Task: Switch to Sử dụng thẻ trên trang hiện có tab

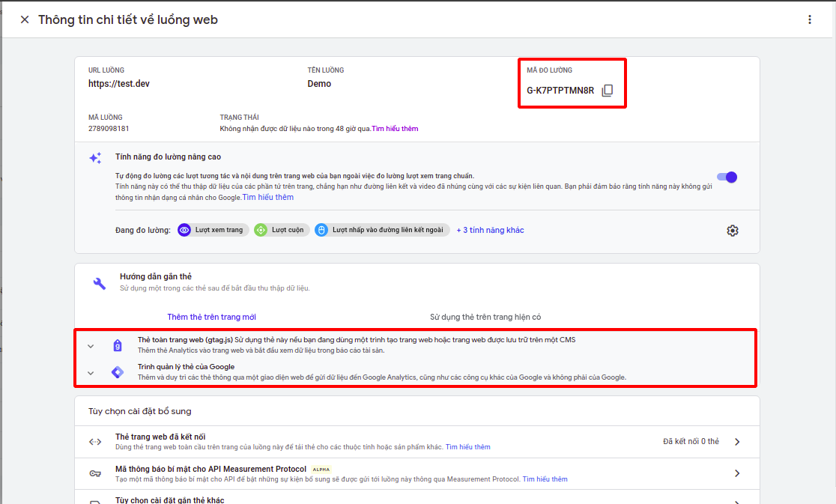Action: pos(485,317)
